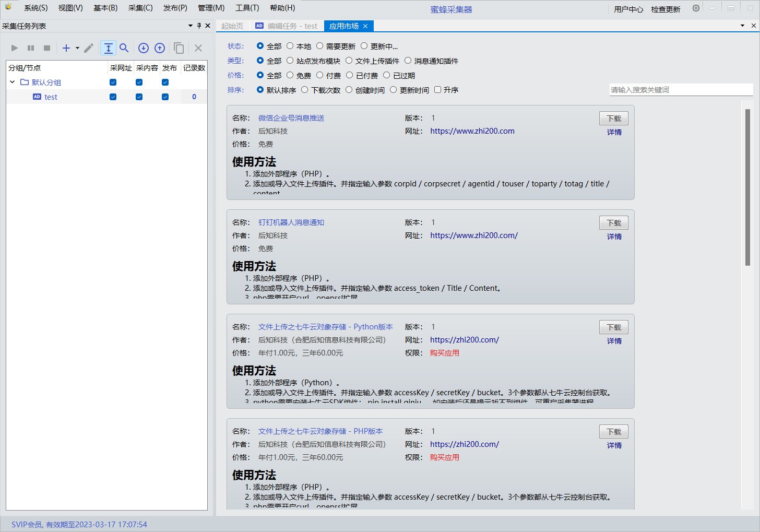Viewport: 760px width, 532px height.
Task: Click the import (down arrow circle) icon
Action: [x=144, y=48]
